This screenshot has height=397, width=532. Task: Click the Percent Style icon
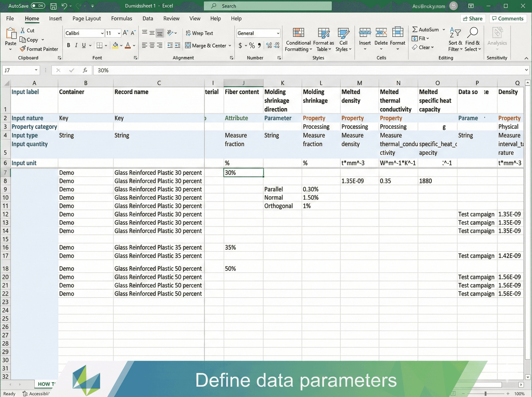tap(252, 45)
